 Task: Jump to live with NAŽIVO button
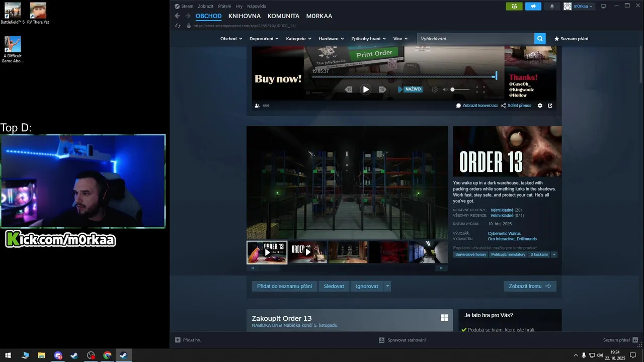click(410, 89)
